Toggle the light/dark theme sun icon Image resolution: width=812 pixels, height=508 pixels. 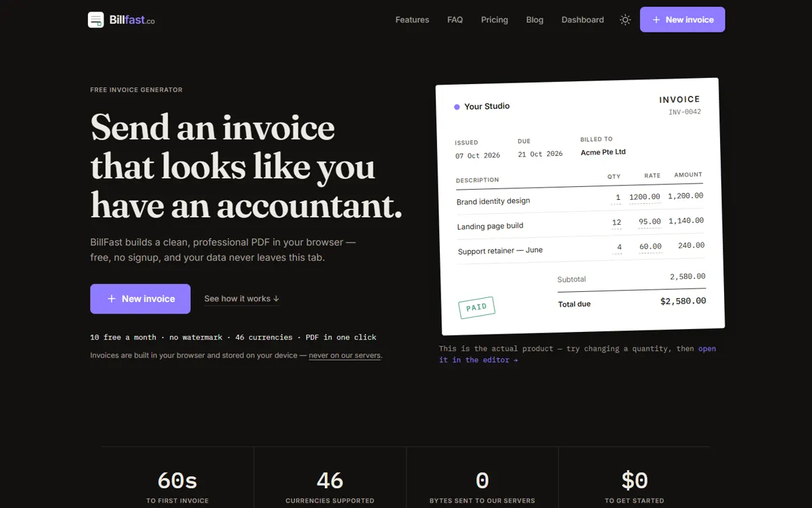pyautogui.click(x=625, y=20)
